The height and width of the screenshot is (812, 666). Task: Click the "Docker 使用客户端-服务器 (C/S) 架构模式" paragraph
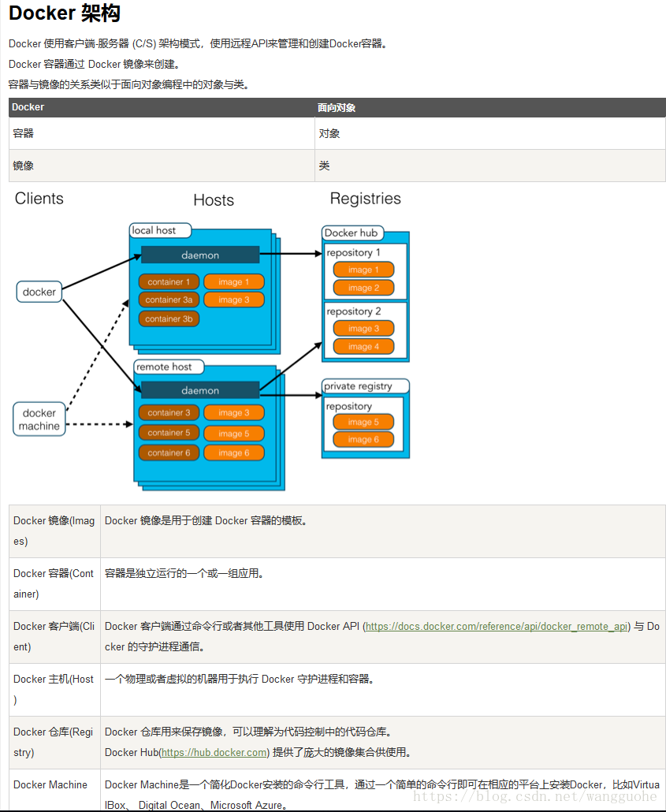pyautogui.click(x=199, y=43)
